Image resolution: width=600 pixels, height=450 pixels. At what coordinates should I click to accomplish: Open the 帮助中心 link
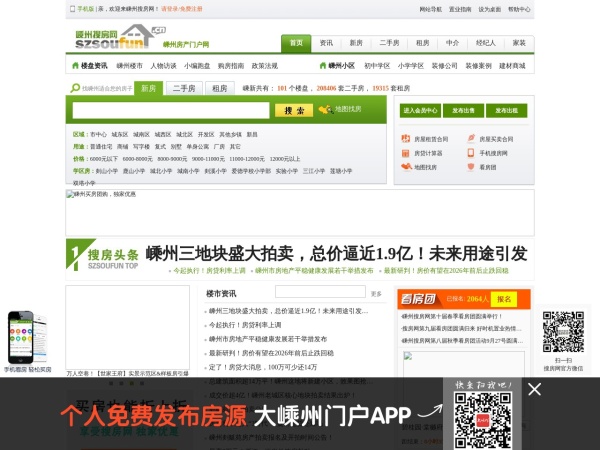click(519, 9)
